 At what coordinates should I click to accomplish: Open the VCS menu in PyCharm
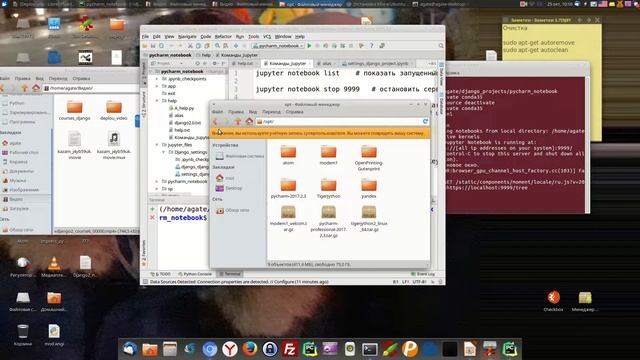(x=267, y=36)
